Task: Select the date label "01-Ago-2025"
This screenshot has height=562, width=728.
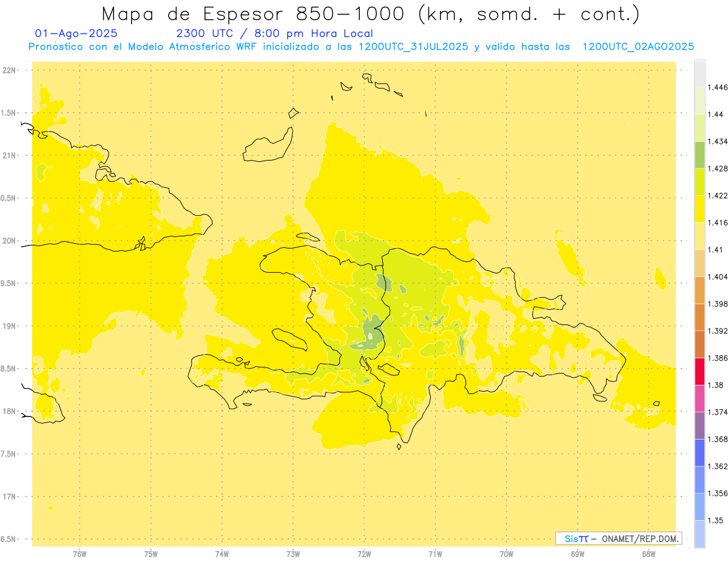Action: pos(76,33)
